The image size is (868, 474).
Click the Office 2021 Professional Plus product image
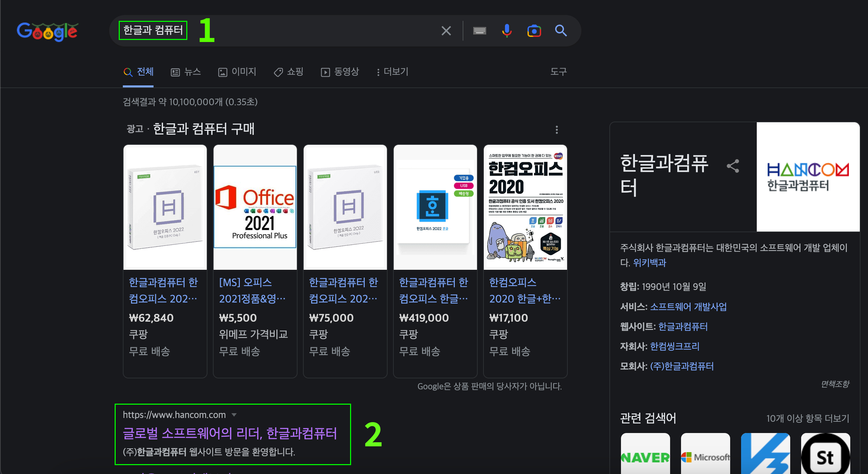coord(255,207)
